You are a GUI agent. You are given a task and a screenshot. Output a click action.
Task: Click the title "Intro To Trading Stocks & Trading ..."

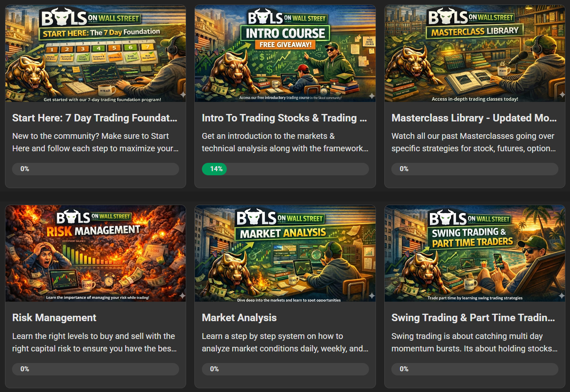pyautogui.click(x=284, y=118)
